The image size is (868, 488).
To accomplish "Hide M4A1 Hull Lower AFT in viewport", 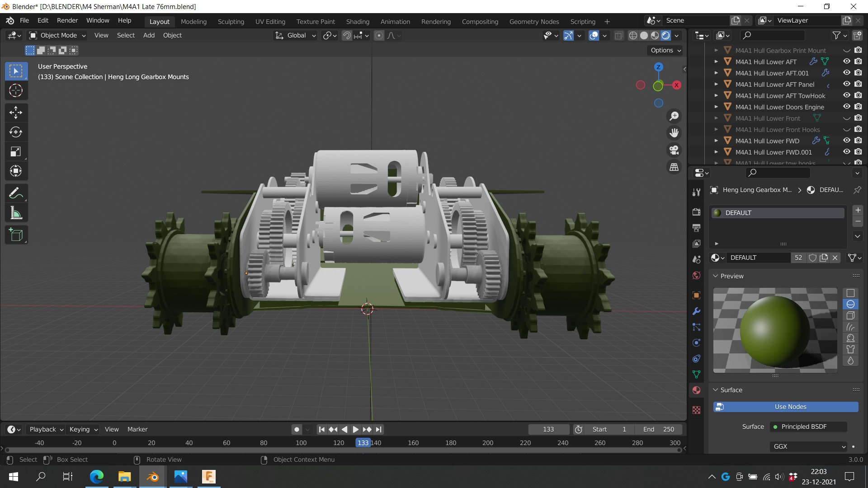I will 846,61.
